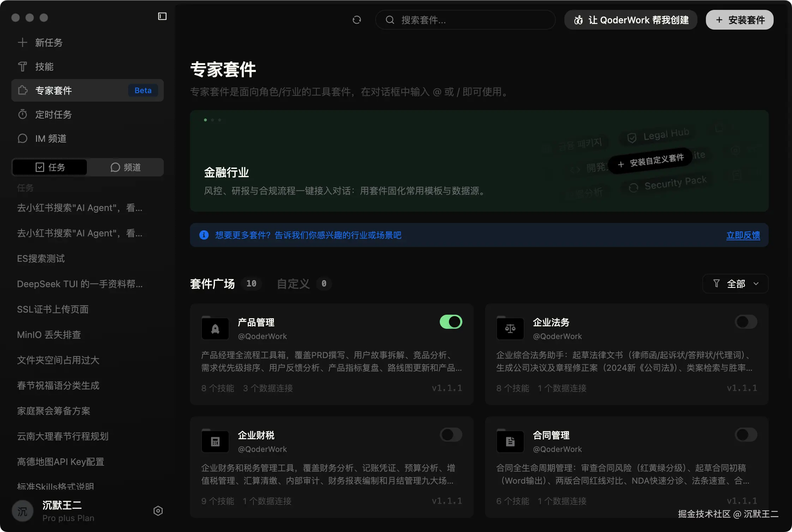Select 专家套件 in the sidebar
This screenshot has height=532, width=792.
pyautogui.click(x=88, y=90)
